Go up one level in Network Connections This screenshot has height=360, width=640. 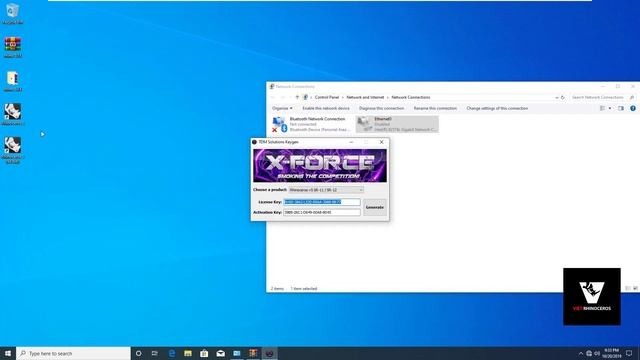[x=297, y=98]
